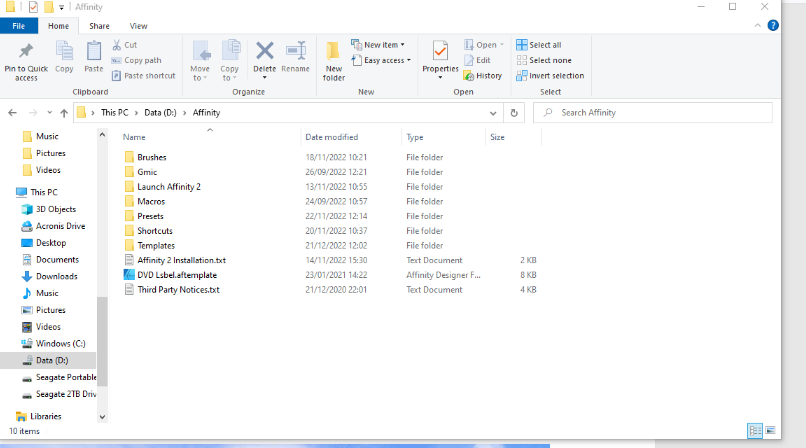Switch to Large icons view
Screen dimensions: 806x448
pyautogui.click(x=770, y=431)
